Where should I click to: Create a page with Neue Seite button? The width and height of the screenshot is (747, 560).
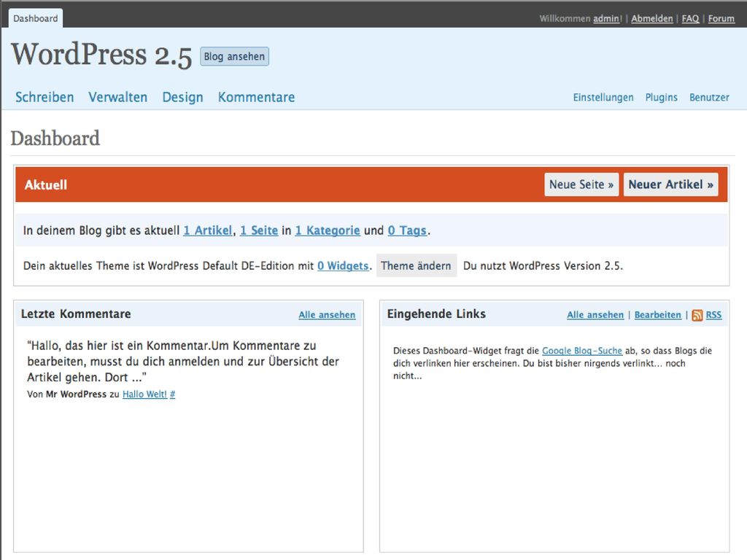click(x=581, y=184)
